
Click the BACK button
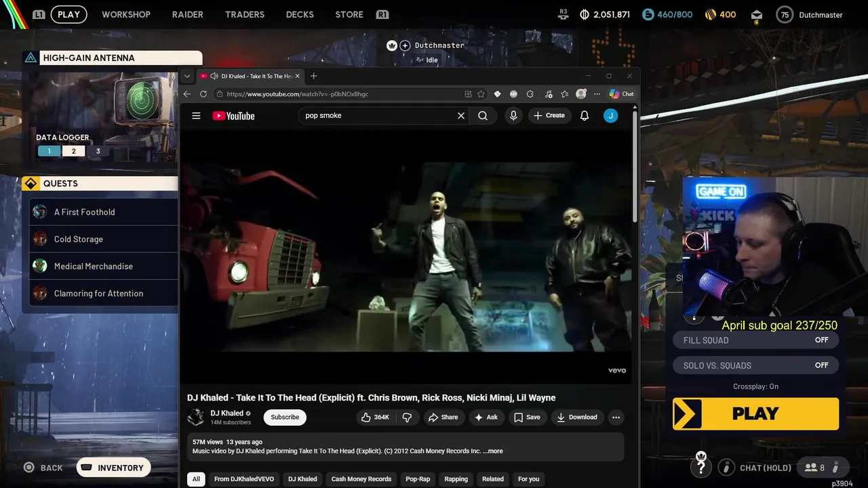tap(43, 468)
